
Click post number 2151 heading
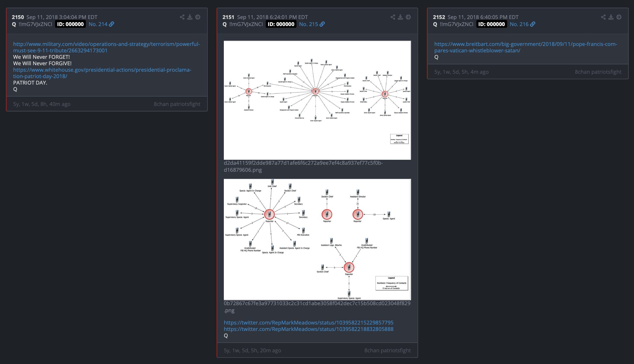tap(228, 17)
